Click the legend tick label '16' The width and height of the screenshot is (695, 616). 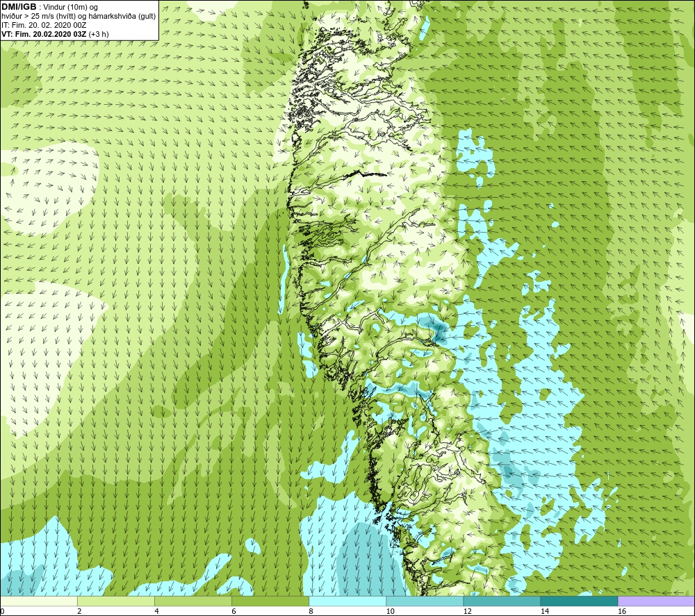tap(622, 612)
